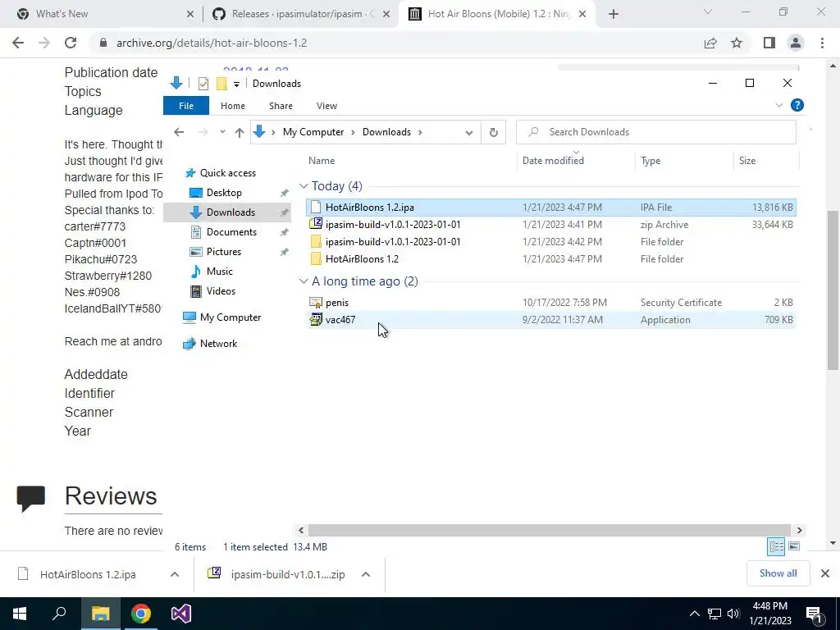
Task: Collapse the Today (4) group
Action: (304, 186)
